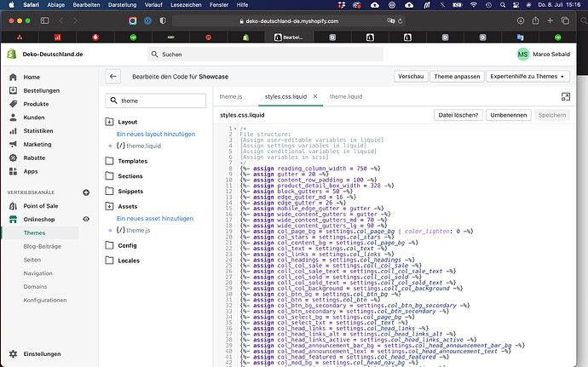Click Datei löschen? button
Viewport: 588px width, 367px height.
pyautogui.click(x=458, y=115)
